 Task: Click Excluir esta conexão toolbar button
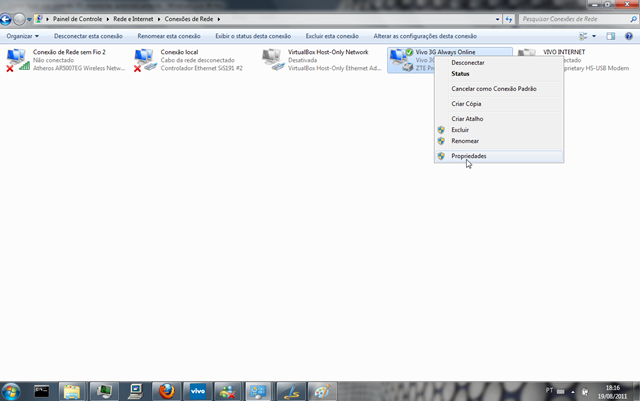point(332,36)
